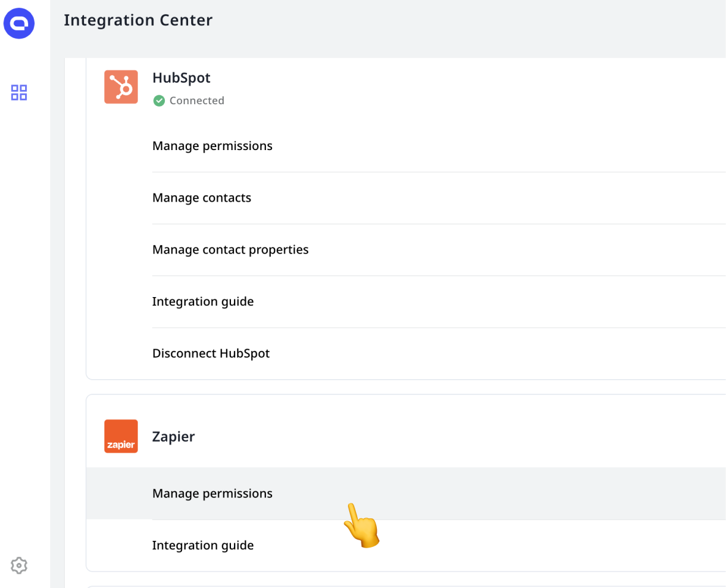Click the blue app logo icon
Viewport: 726px width, 588px height.
click(19, 23)
